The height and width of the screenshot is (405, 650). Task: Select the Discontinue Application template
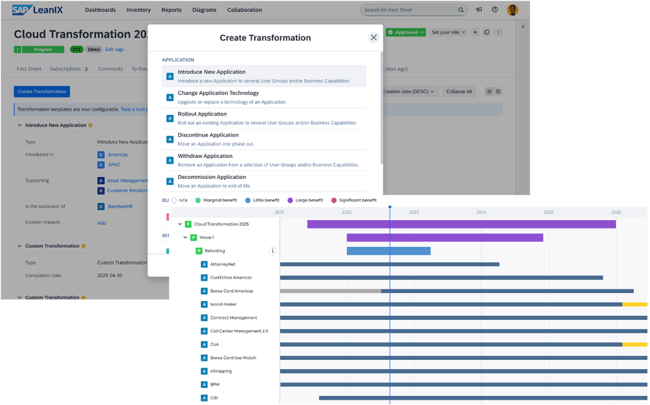coord(208,135)
